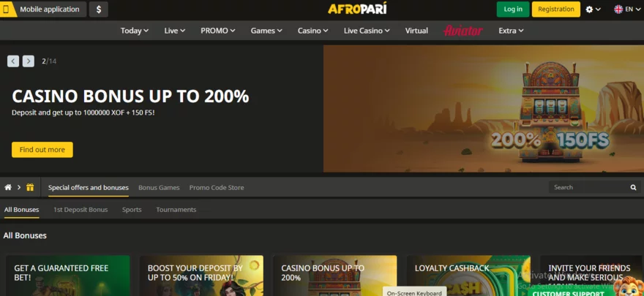The image size is (644, 296).
Task: Open the Invite Your Friends card
Action: (592, 276)
